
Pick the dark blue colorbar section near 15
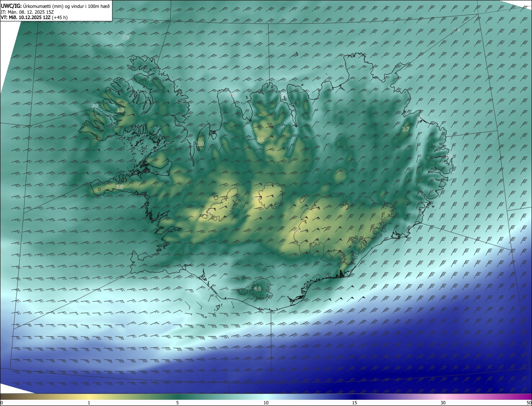(x=355, y=396)
